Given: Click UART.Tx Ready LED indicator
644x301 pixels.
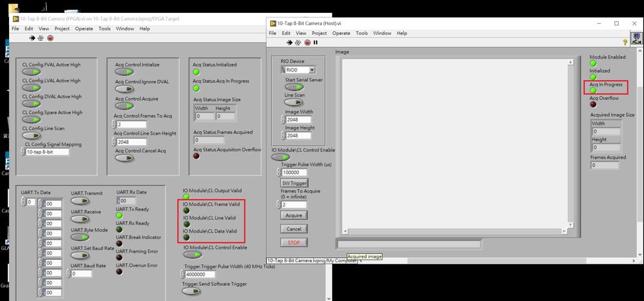Looking at the screenshot, I should click(119, 215).
